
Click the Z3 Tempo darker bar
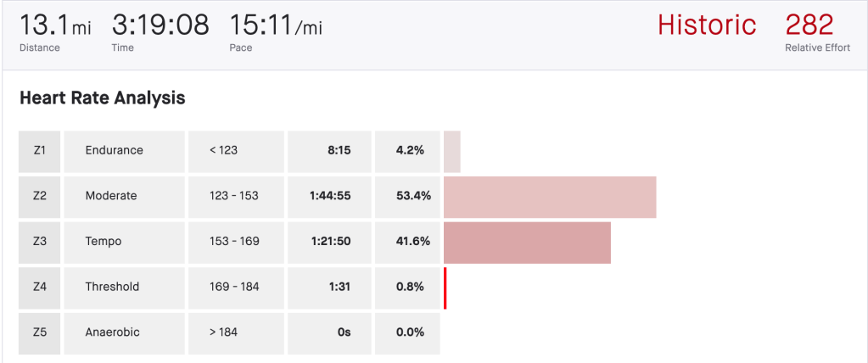[527, 243]
